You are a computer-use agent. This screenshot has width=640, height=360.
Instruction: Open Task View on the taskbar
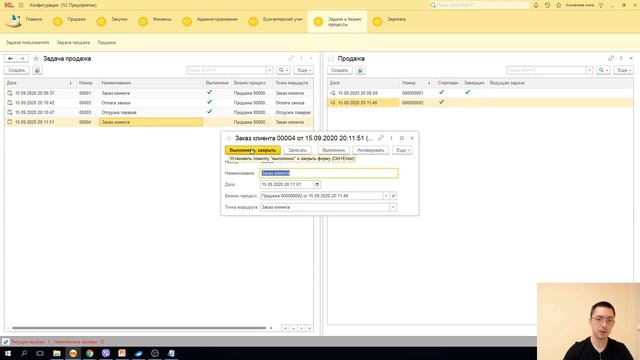click(x=40, y=353)
